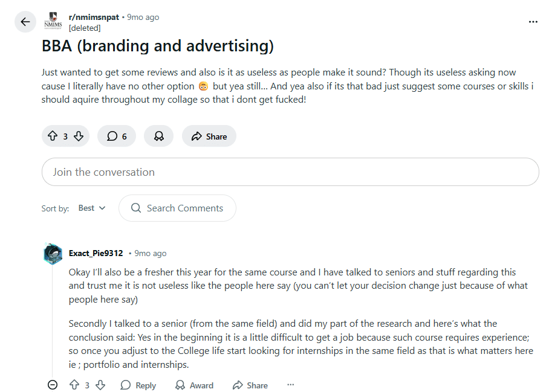Upvote Exact_Pie9312's comment
This screenshot has width=552, height=392.
tap(74, 385)
